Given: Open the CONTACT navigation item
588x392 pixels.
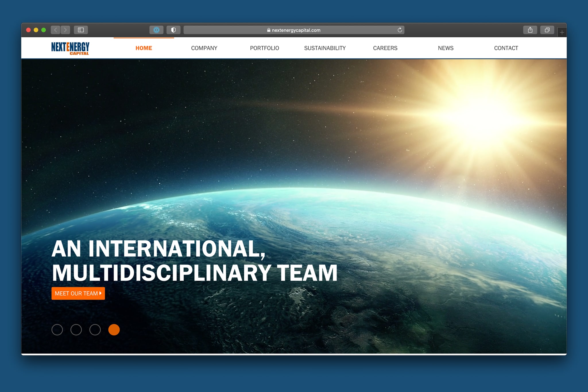Looking at the screenshot, I should tap(506, 48).
